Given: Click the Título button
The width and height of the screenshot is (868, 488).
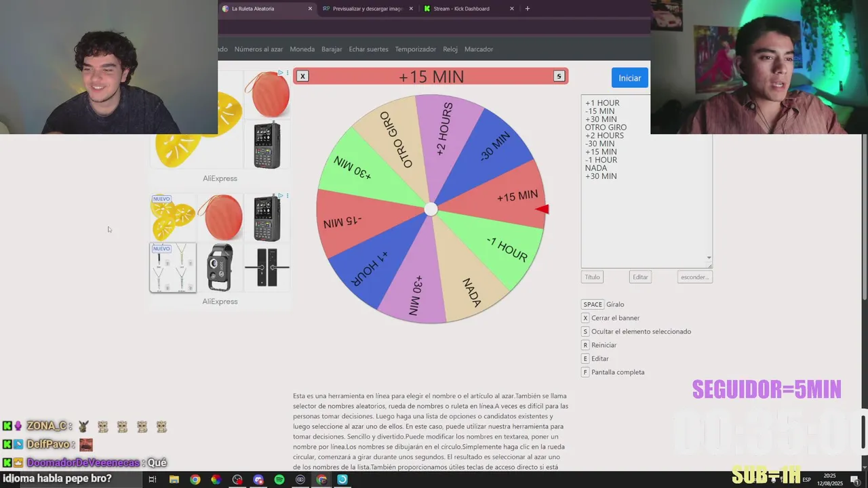Looking at the screenshot, I should click(592, 277).
